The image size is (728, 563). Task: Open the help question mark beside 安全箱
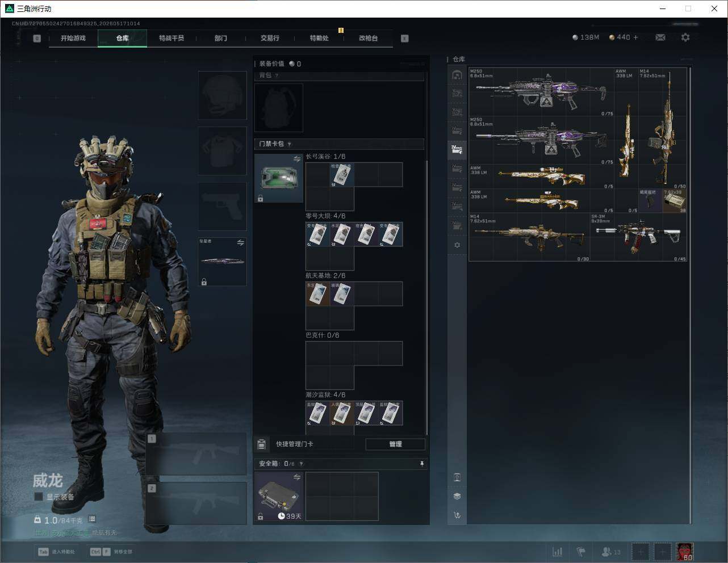301,464
